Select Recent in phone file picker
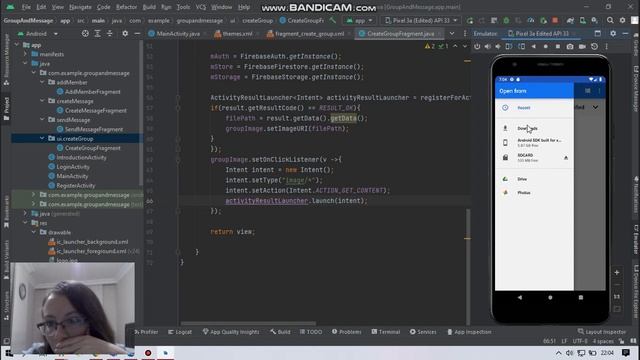The image size is (640, 360). (x=534, y=108)
